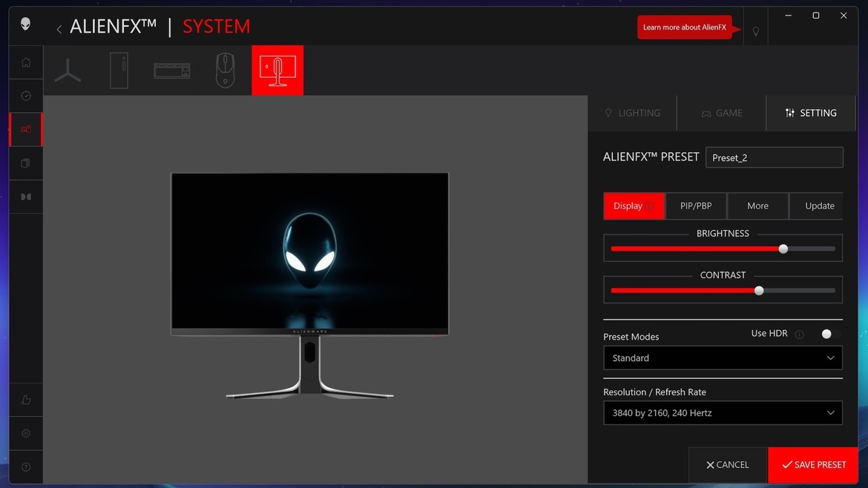Click the light bulb icon in the header
This screenshot has width=868, height=488.
pos(756,31)
